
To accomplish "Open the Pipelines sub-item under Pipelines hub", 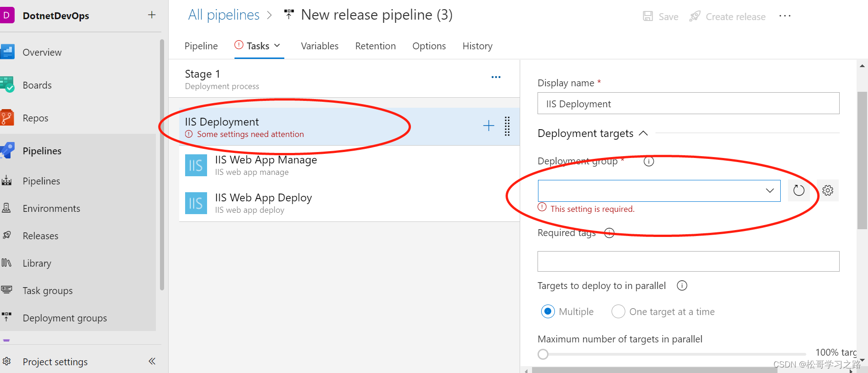I will click(41, 181).
